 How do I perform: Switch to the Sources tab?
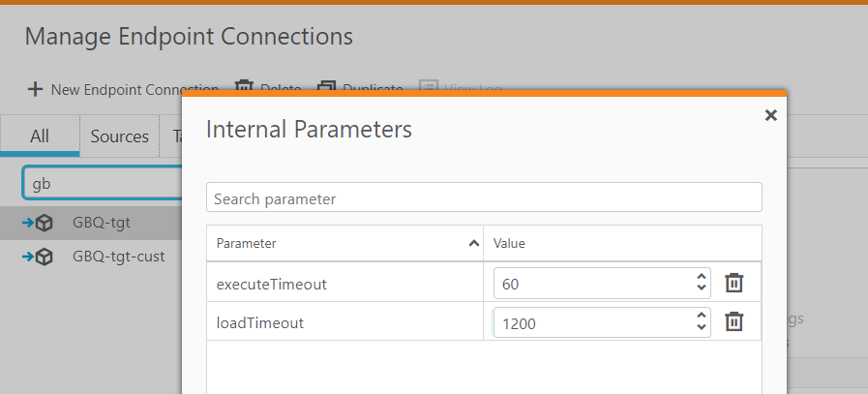point(119,136)
